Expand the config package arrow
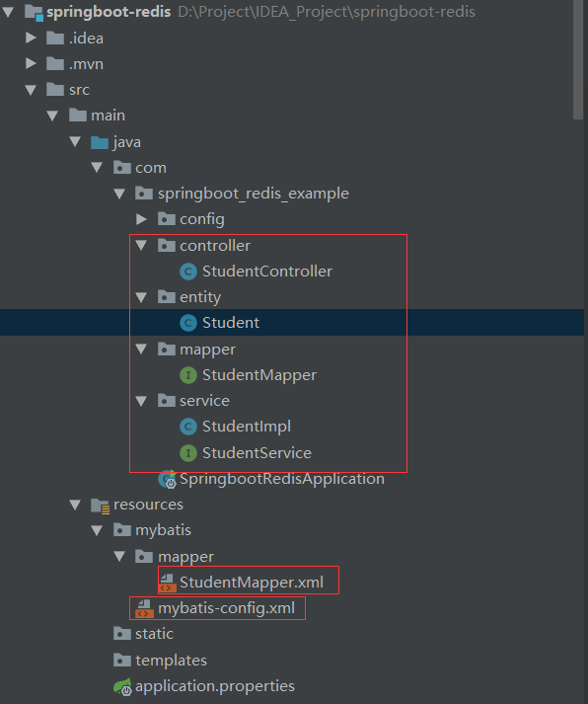Viewport: 588px width, 704px height. pyautogui.click(x=141, y=219)
